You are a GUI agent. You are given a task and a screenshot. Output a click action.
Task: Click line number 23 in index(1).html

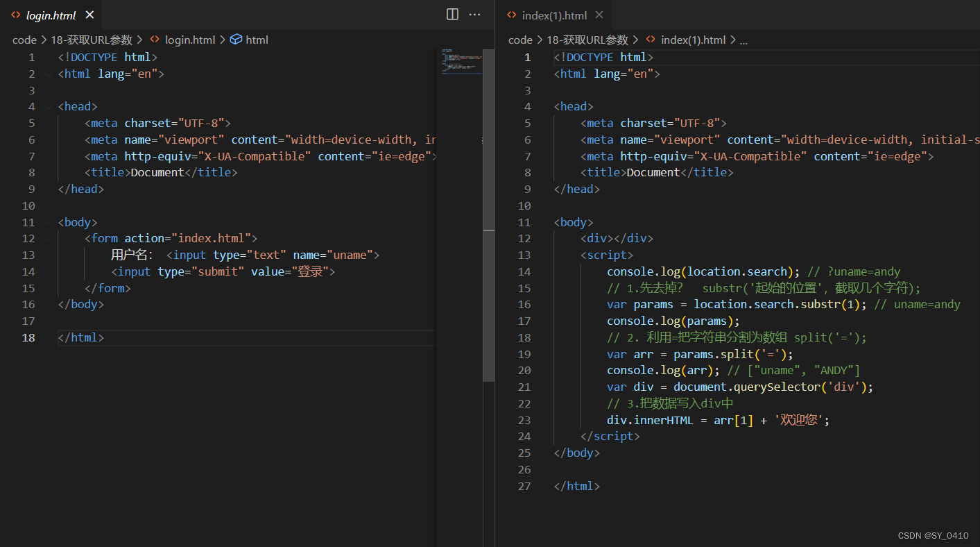coord(524,420)
